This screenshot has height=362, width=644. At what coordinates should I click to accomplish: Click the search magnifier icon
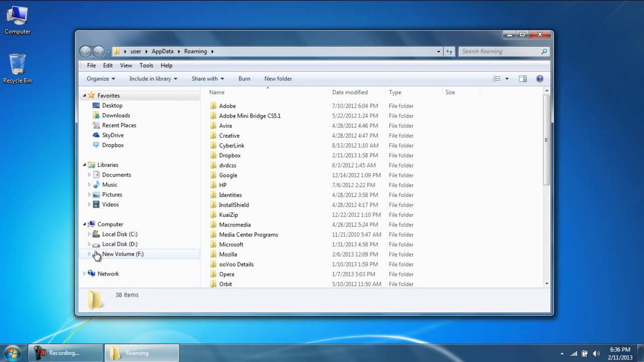(x=544, y=51)
